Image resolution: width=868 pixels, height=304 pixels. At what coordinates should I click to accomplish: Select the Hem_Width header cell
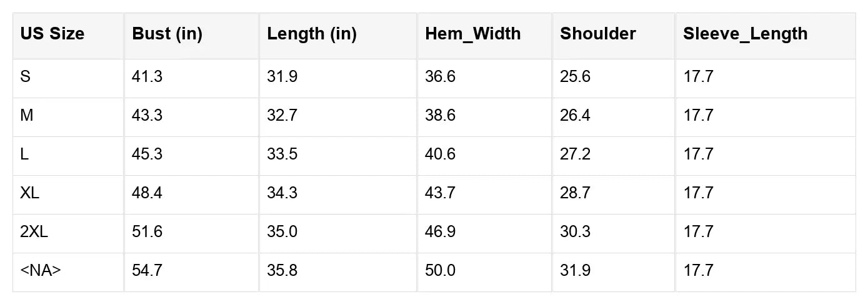[x=484, y=36]
